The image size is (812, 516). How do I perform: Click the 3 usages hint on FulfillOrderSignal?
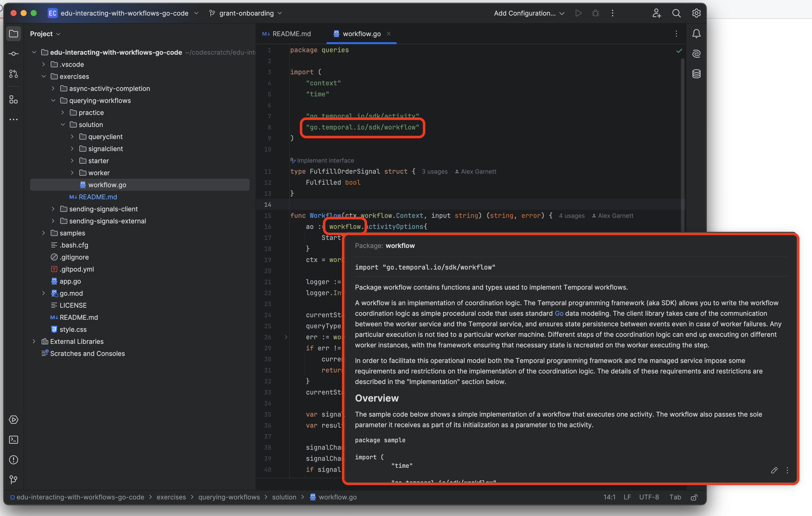point(435,172)
